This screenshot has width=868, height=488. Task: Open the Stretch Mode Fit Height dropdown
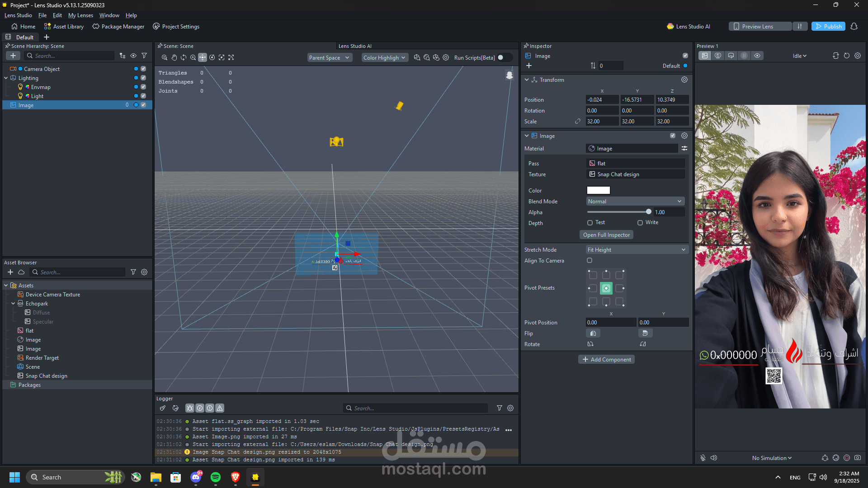[636, 250]
